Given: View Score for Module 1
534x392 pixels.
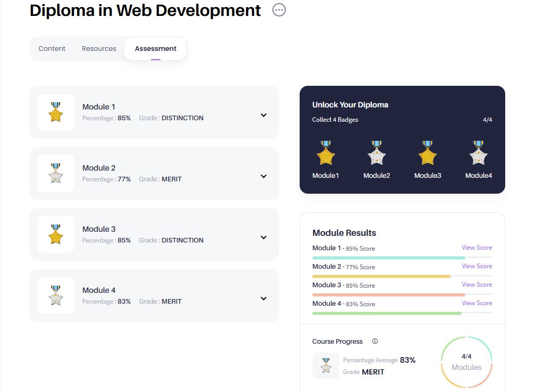Looking at the screenshot, I should (476, 248).
